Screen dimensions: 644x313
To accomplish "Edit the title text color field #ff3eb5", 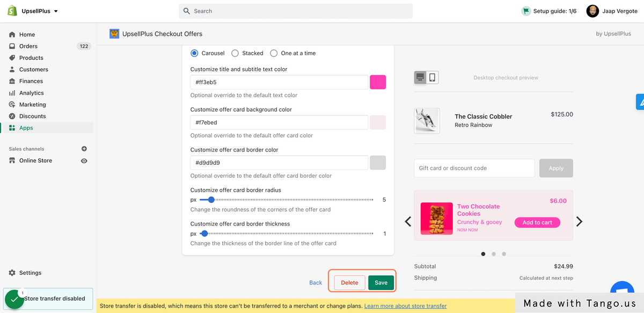I will click(279, 82).
